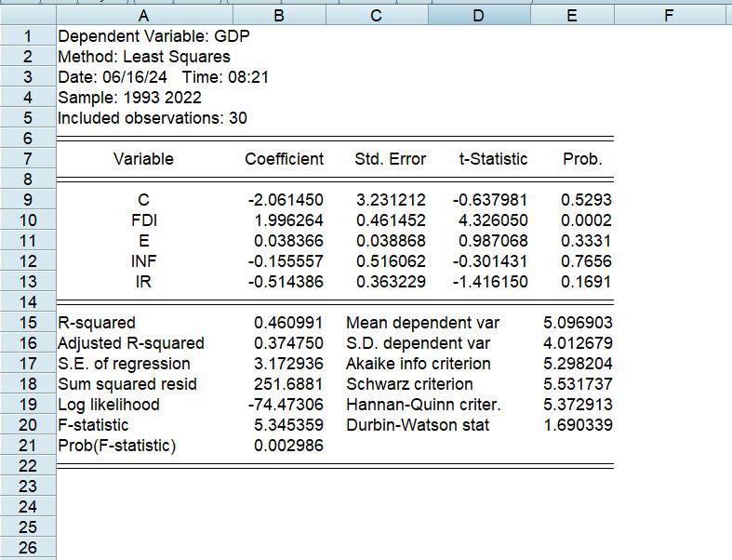Click the Date and Time cell
This screenshot has height=560, width=732.
click(164, 77)
